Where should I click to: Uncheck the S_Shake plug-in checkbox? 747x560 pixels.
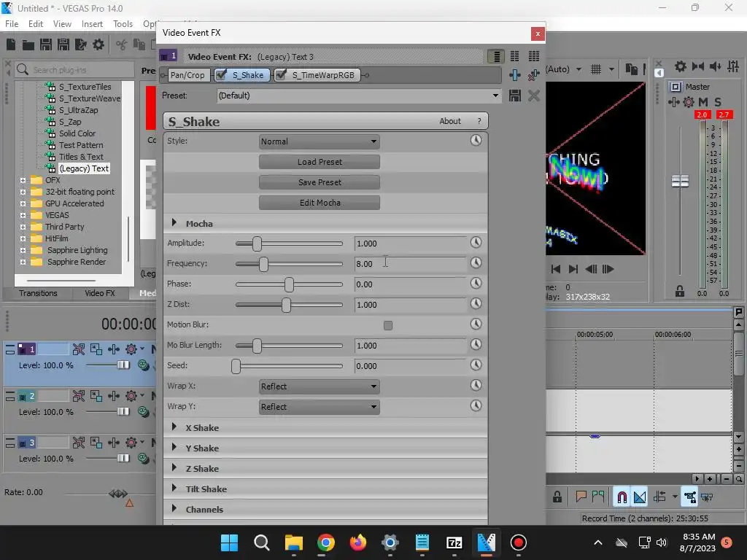222,75
